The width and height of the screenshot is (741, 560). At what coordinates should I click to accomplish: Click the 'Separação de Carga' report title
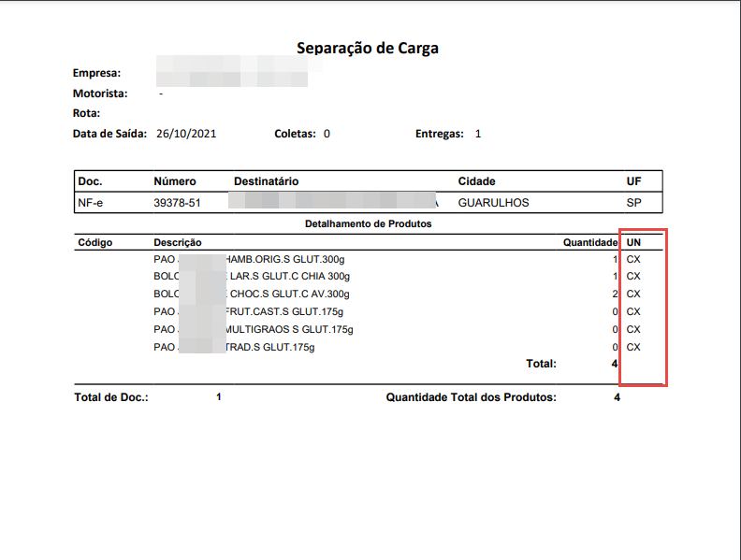[368, 48]
